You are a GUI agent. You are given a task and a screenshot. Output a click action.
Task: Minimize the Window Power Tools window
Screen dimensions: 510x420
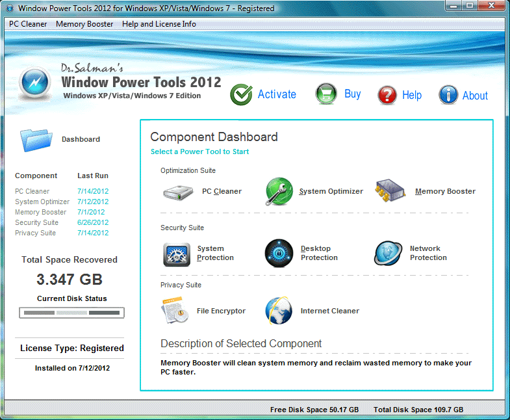tap(453, 6)
